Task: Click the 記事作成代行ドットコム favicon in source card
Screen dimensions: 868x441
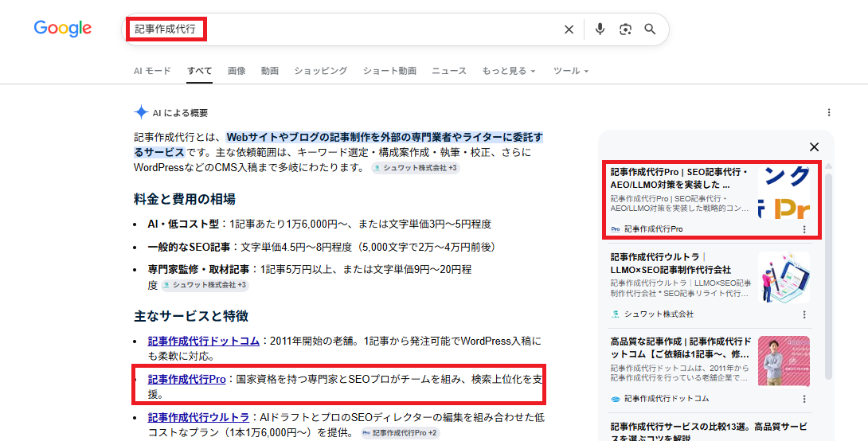Action: [x=615, y=399]
